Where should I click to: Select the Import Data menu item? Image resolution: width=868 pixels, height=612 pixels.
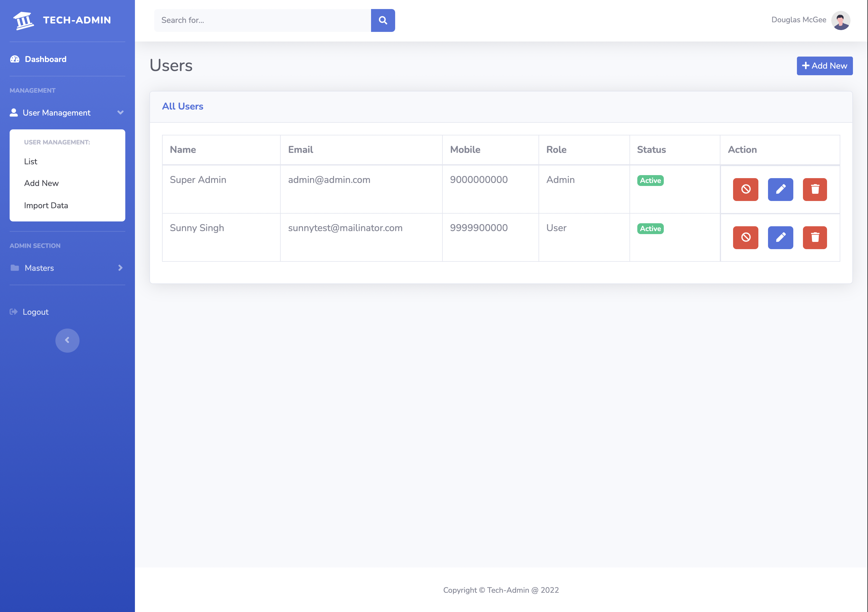point(46,205)
